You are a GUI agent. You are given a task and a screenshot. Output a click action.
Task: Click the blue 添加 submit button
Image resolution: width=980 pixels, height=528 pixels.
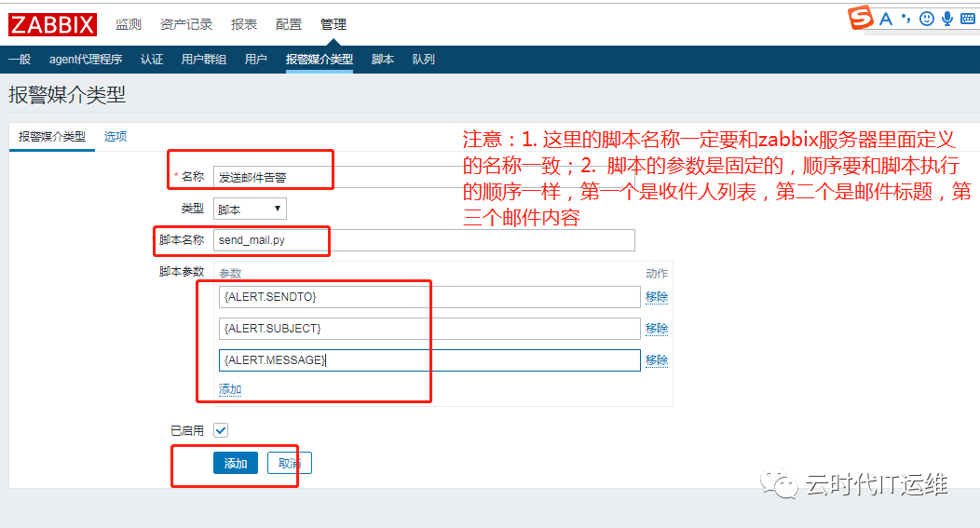tap(236, 463)
